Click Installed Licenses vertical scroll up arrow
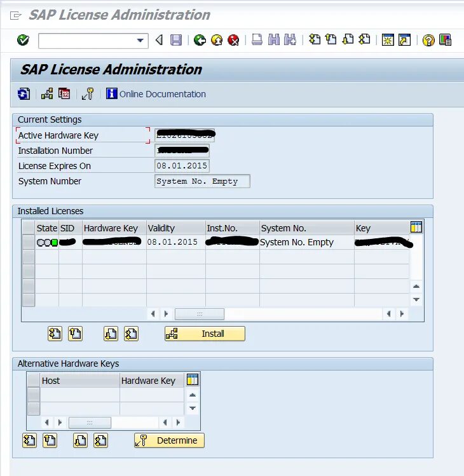This screenshot has width=464, height=476. (x=416, y=286)
